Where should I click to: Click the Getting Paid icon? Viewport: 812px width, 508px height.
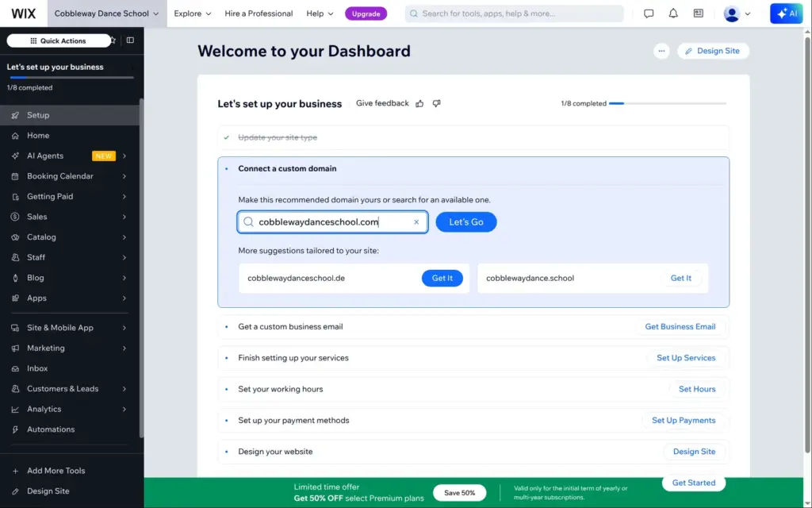[15, 197]
